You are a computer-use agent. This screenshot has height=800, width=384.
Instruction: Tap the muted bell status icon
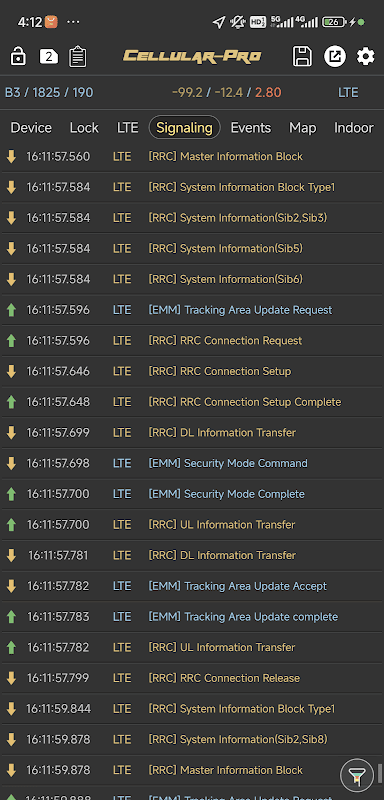[x=238, y=22]
